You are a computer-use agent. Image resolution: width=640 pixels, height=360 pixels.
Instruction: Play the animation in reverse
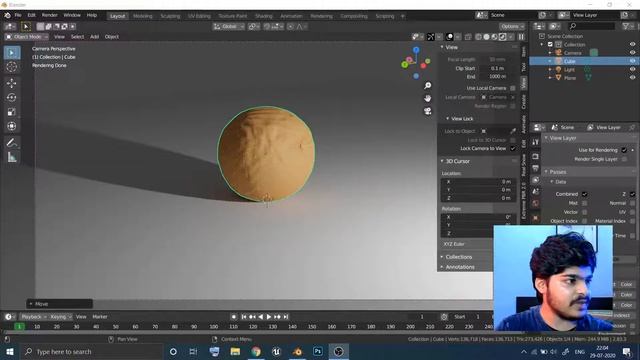pos(260,317)
